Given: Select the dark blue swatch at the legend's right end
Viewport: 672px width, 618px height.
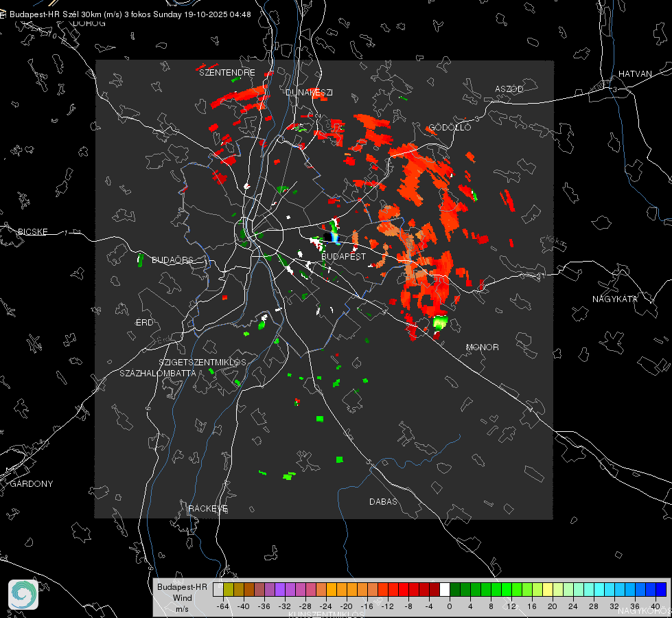Looking at the screenshot, I should click(661, 590).
